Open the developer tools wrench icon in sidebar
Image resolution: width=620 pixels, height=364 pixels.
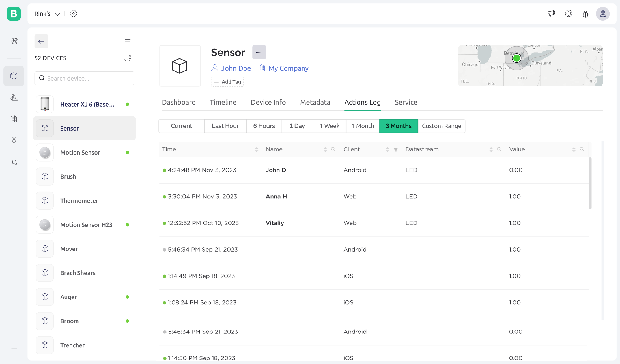tap(14, 41)
